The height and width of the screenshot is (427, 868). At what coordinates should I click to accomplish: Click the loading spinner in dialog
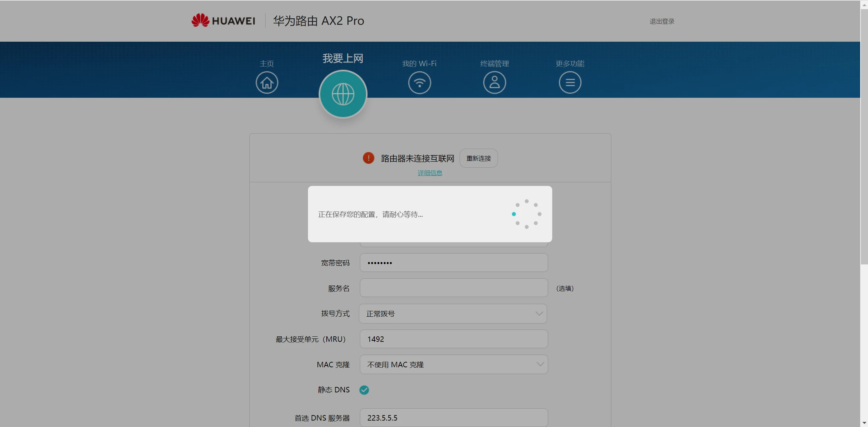(526, 214)
